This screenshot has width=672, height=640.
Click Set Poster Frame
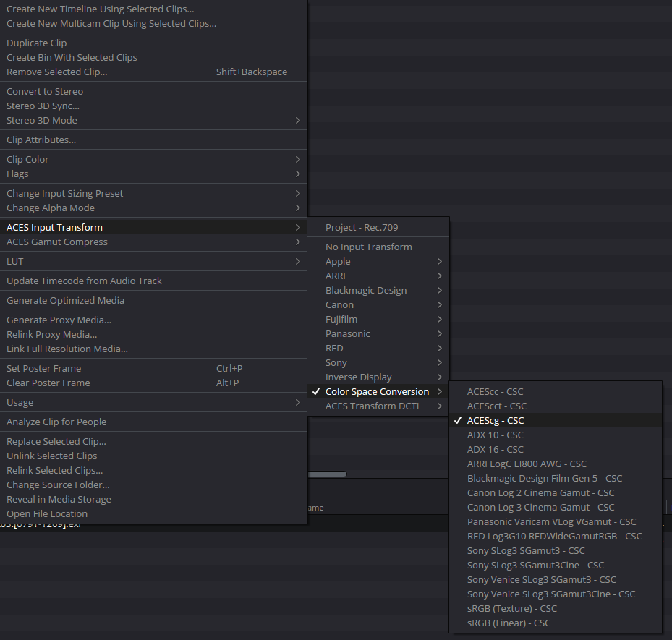click(43, 368)
